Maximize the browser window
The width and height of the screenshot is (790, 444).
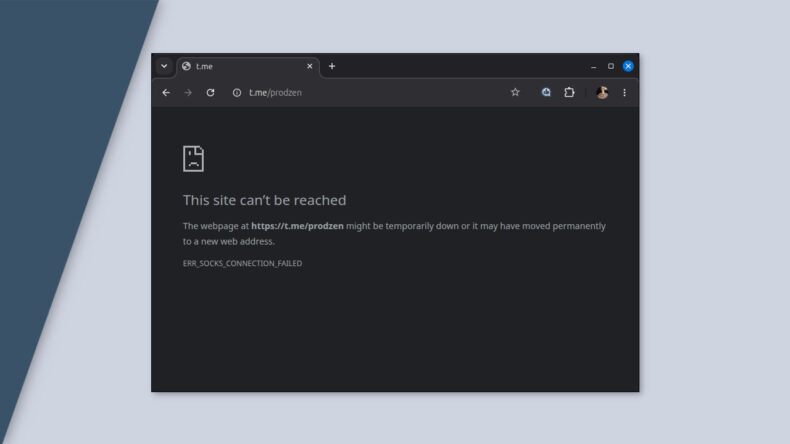[x=611, y=66]
